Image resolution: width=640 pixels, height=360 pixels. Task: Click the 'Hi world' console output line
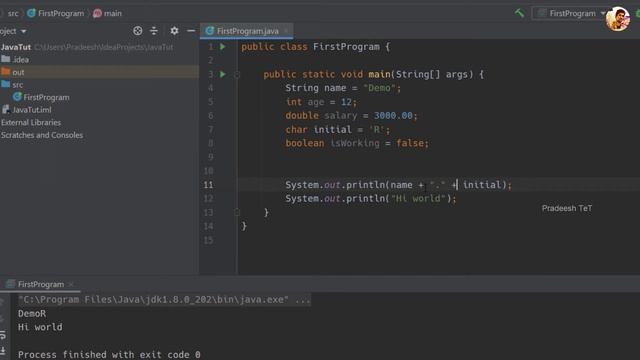click(x=40, y=327)
